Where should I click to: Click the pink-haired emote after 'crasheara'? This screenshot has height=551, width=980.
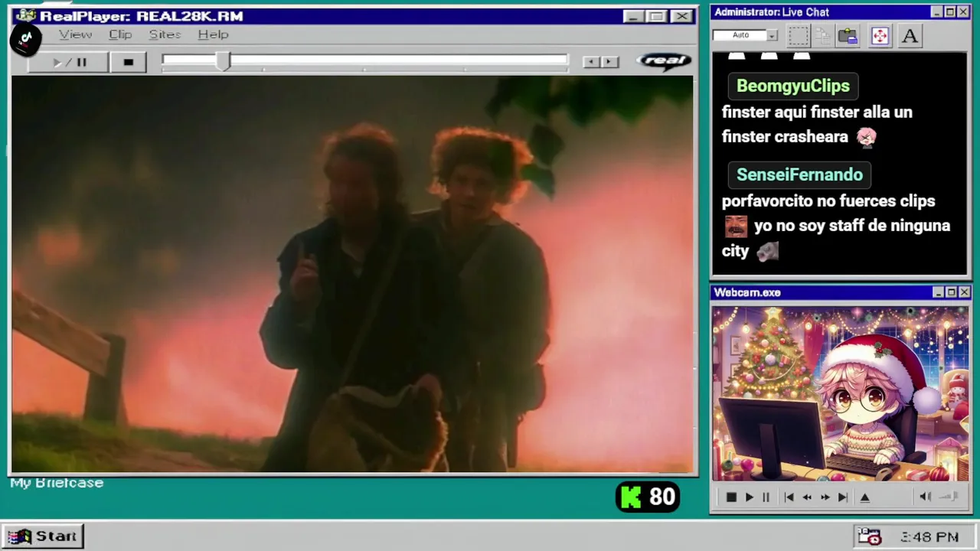[866, 137]
